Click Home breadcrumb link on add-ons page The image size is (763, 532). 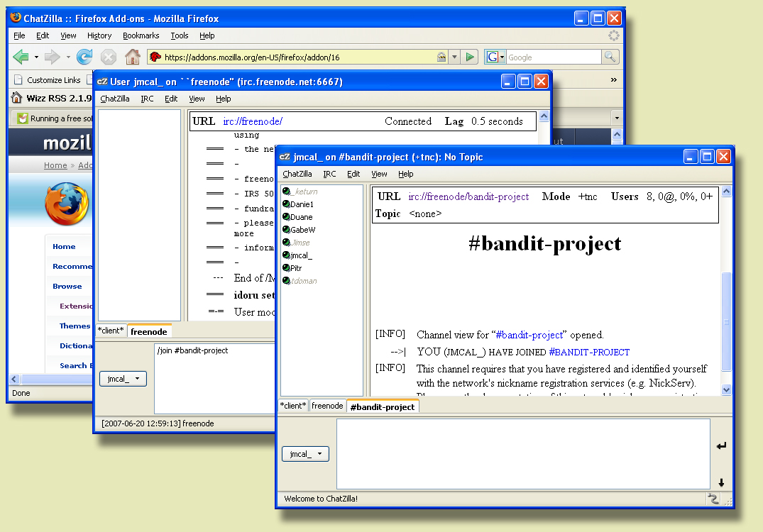(x=55, y=165)
